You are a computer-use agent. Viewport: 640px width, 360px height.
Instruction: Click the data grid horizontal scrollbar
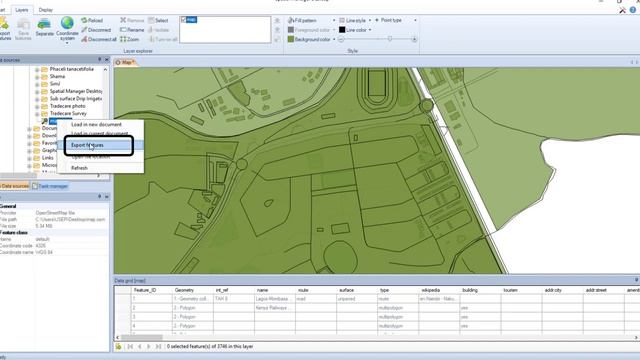tap(142, 338)
